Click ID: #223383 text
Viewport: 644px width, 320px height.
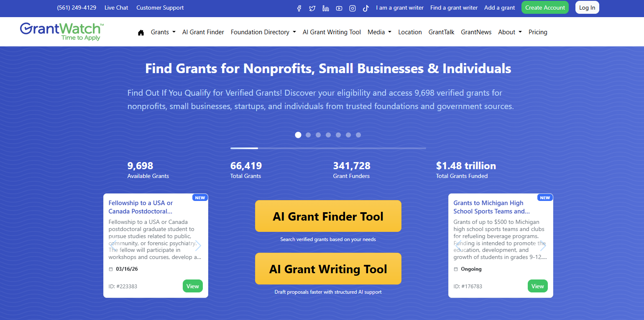[x=123, y=287]
